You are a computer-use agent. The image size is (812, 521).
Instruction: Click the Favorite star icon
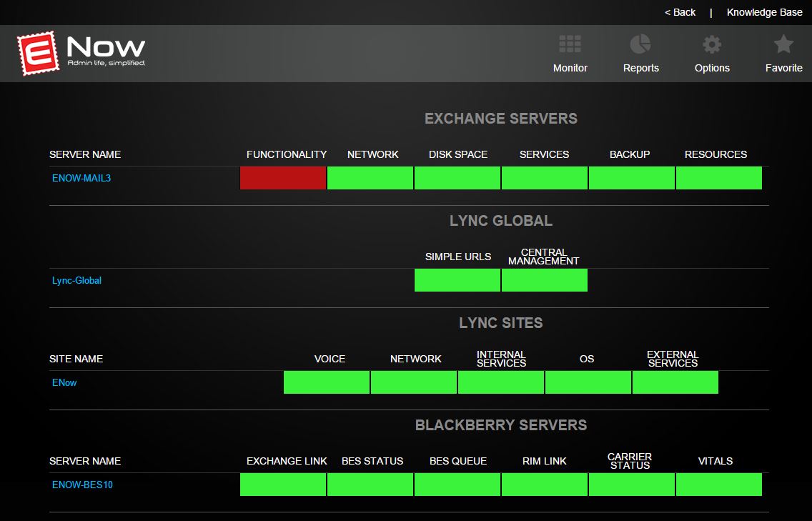point(783,44)
